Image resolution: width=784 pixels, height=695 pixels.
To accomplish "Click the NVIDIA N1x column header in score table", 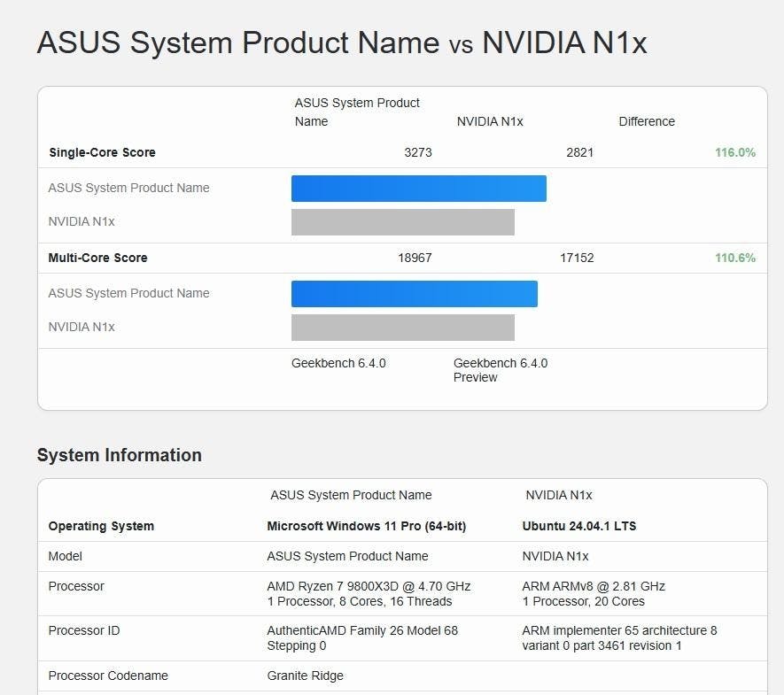I will click(x=490, y=121).
